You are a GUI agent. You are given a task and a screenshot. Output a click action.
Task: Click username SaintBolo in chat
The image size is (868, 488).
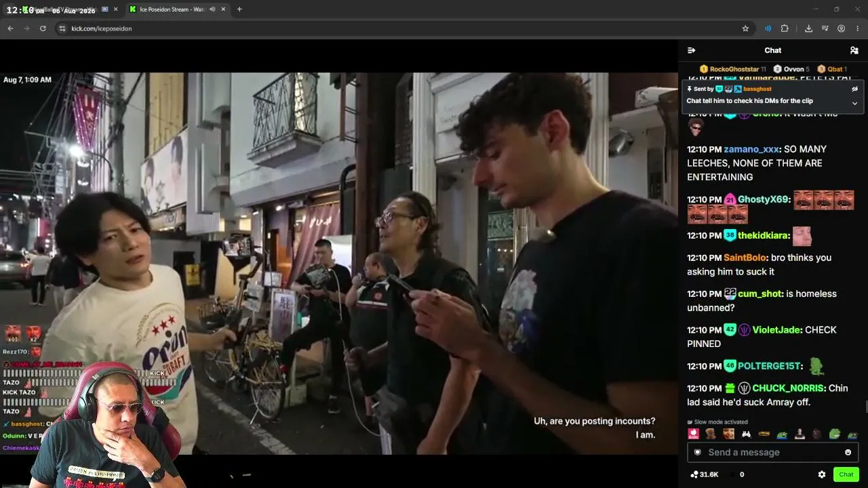coord(745,258)
